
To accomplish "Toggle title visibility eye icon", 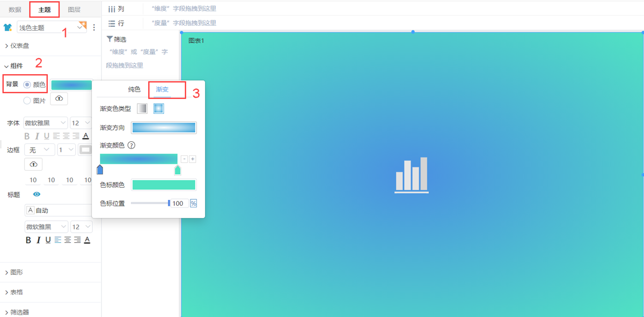I will [x=37, y=194].
